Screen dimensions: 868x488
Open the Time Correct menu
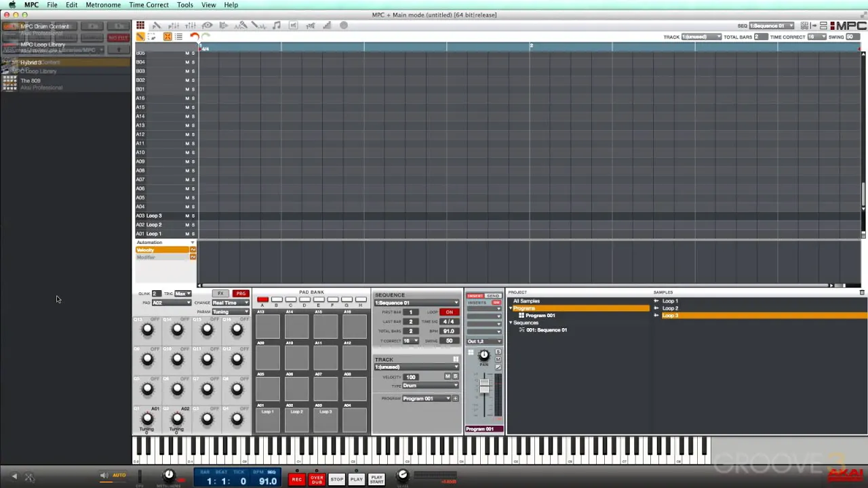tap(149, 5)
